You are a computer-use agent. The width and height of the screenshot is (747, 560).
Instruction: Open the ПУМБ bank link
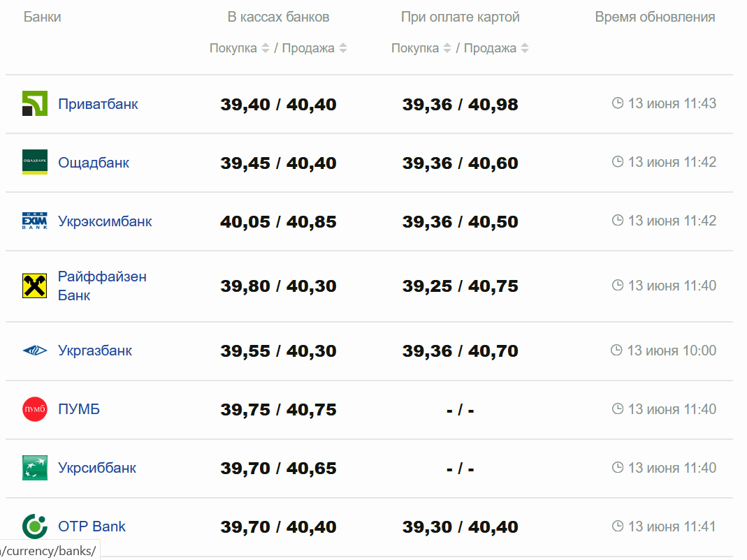[x=79, y=409]
